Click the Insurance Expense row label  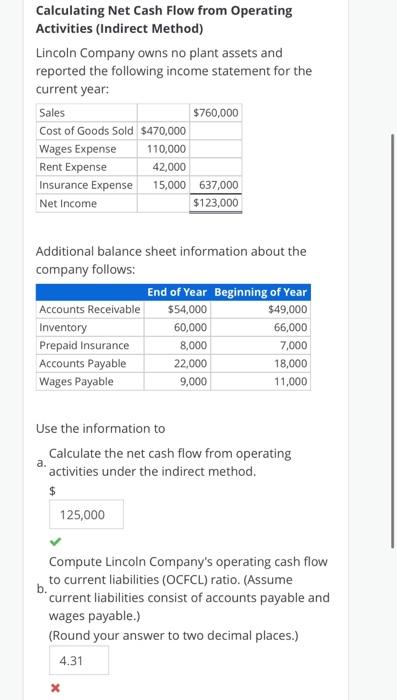[x=86, y=185]
